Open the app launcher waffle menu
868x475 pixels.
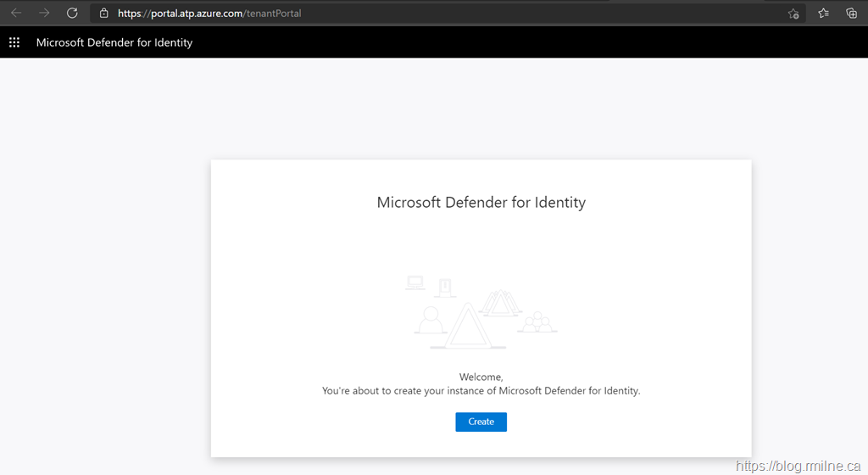pos(14,42)
